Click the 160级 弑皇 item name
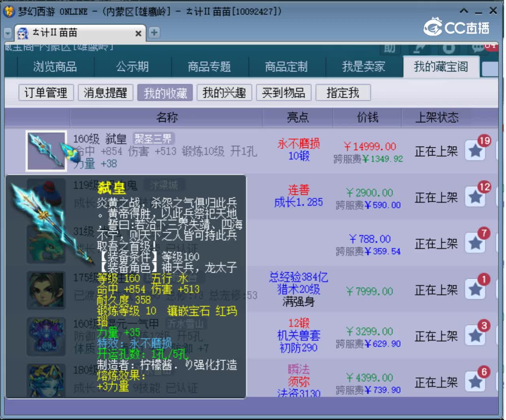This screenshot has height=420, width=506. click(100, 139)
